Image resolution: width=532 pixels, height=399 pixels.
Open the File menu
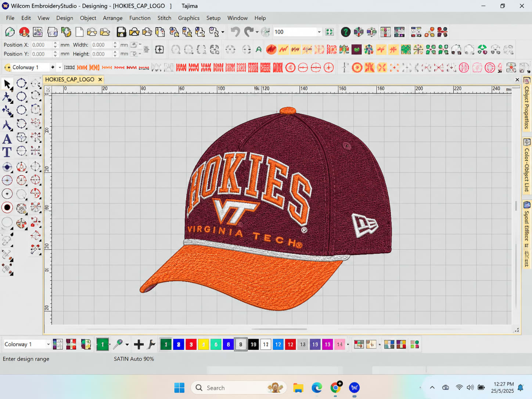pos(10,18)
